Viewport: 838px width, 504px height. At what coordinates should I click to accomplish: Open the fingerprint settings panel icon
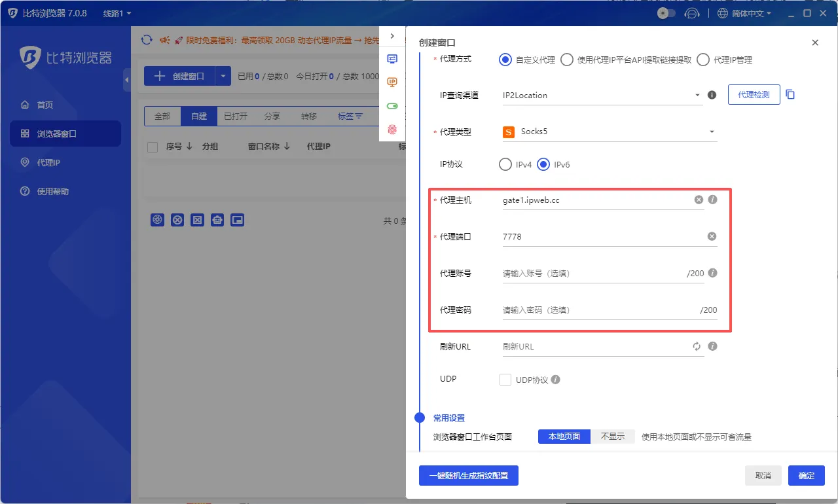[392, 130]
